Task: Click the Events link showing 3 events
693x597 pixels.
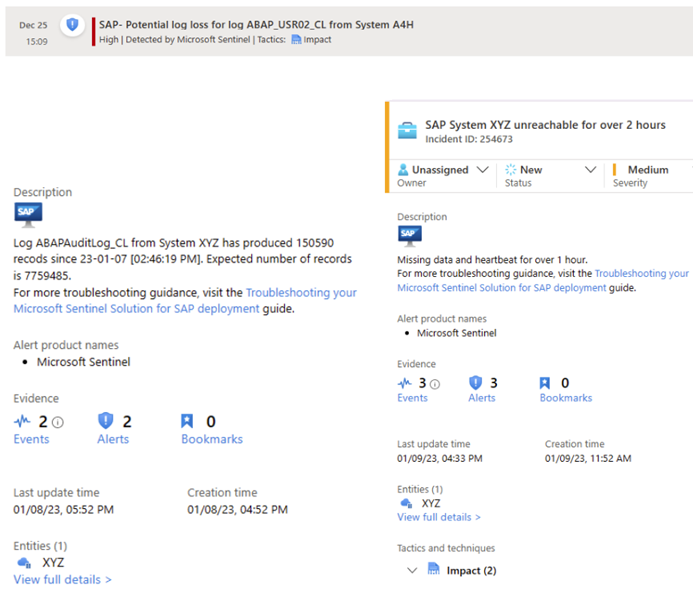Action: pos(412,398)
